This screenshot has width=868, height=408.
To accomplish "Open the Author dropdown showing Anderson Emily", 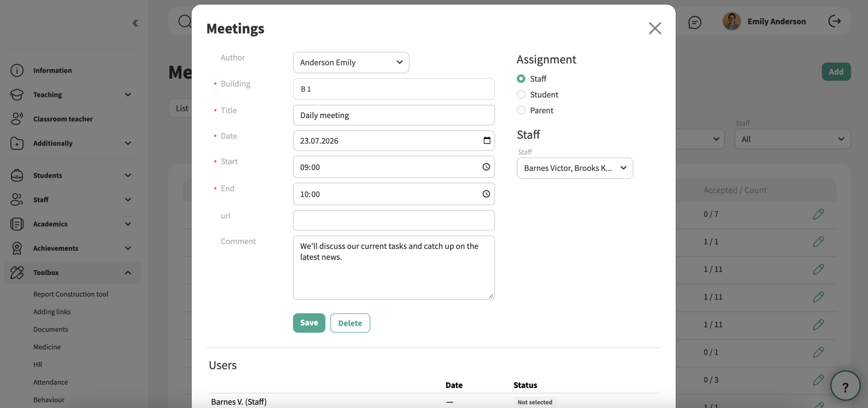I will click(x=351, y=63).
